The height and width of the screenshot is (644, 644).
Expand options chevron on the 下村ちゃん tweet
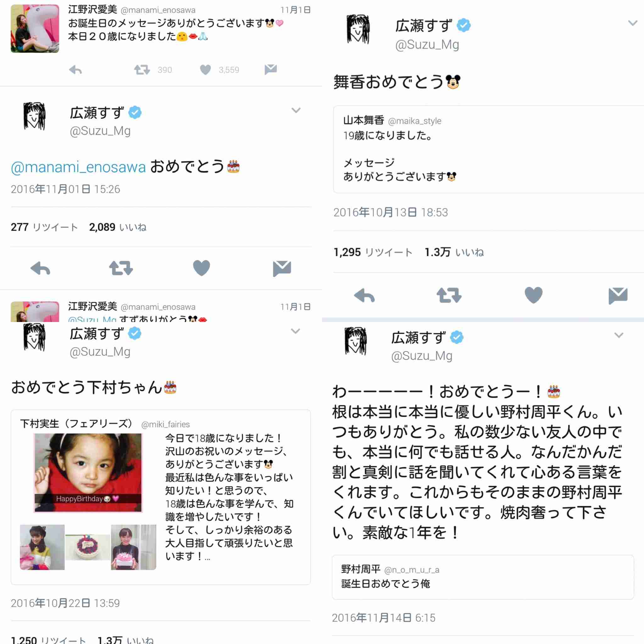(295, 331)
